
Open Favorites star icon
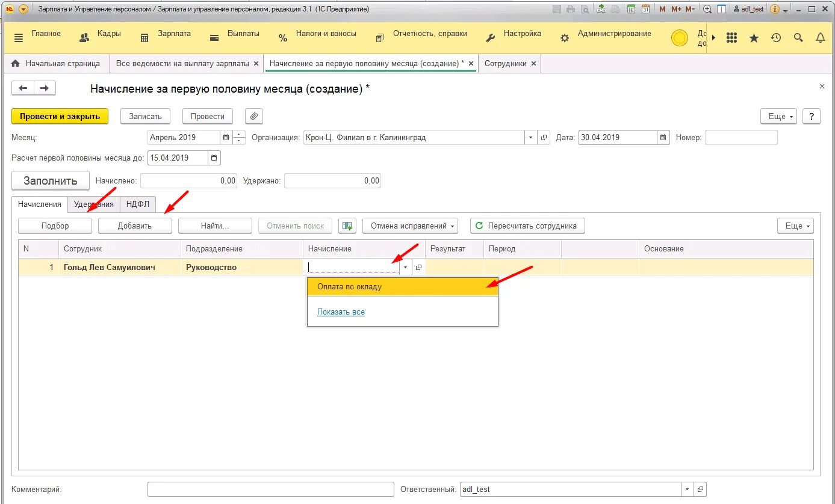[x=754, y=38]
